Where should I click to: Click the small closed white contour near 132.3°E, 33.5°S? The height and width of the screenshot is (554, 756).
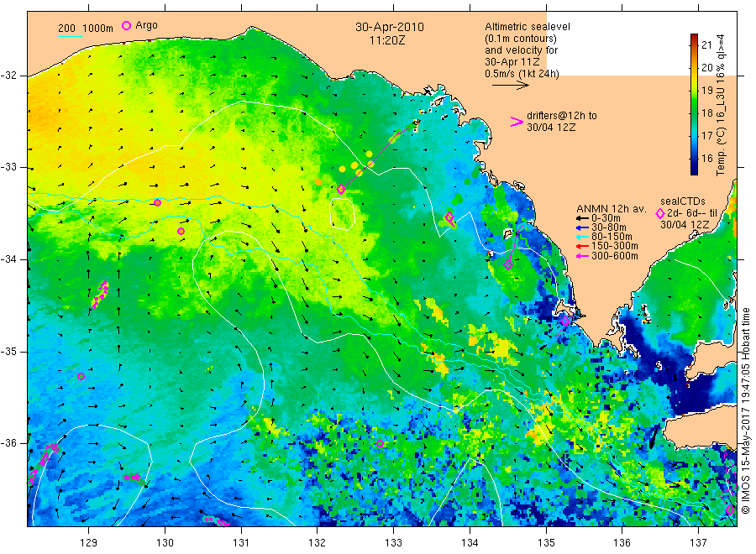(343, 214)
